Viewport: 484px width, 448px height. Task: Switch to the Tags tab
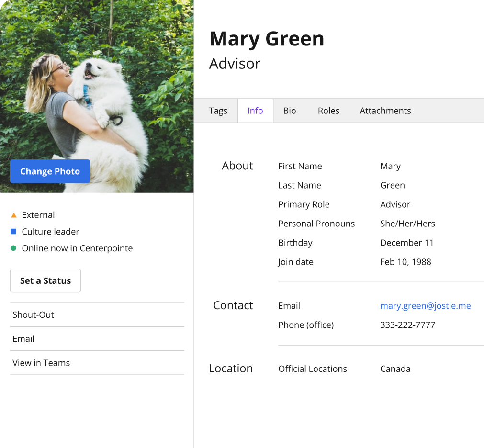(218, 111)
